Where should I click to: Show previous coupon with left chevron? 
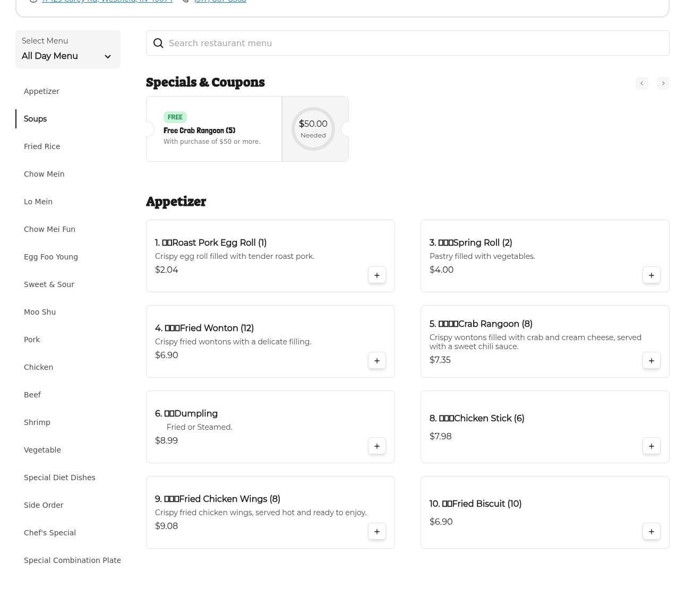pyautogui.click(x=641, y=83)
